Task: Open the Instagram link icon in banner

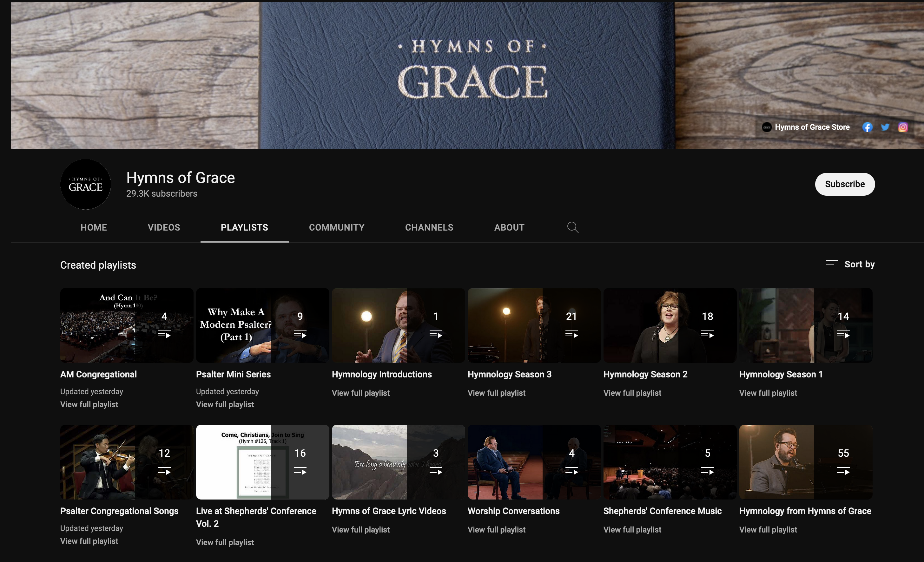Action: [x=903, y=127]
